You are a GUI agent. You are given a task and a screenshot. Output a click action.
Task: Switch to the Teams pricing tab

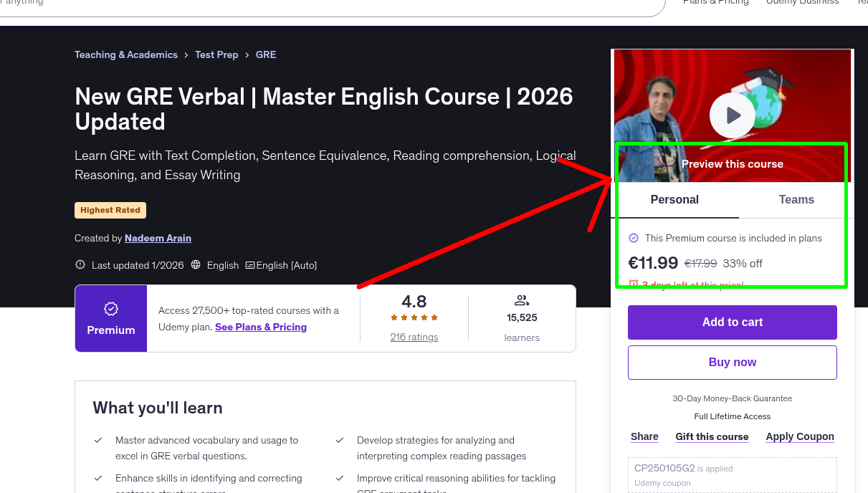796,200
